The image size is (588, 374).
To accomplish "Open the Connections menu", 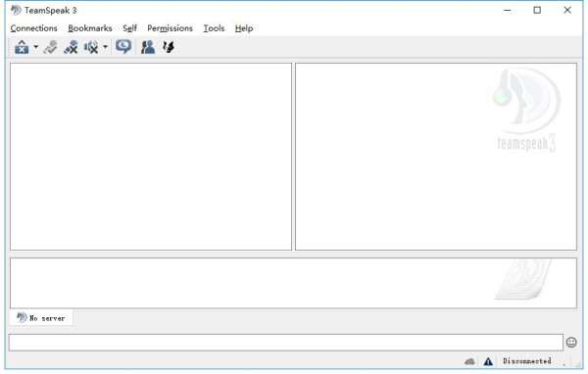I will pos(33,28).
